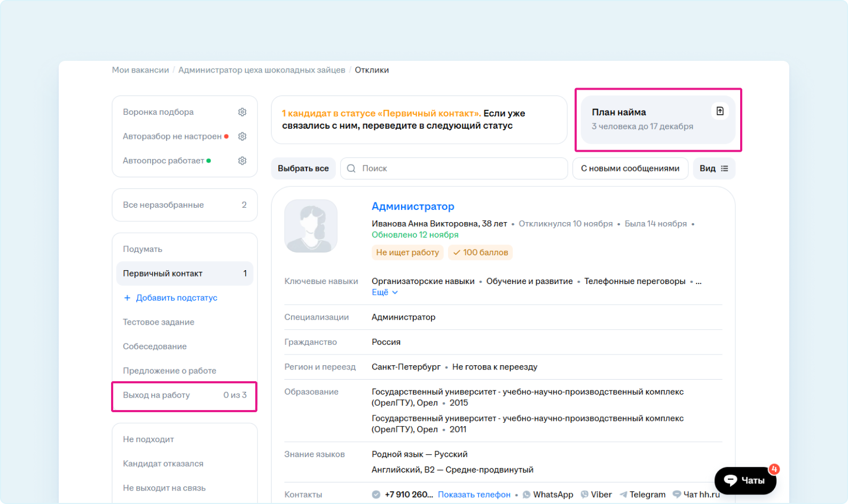Expand skills with Ещё chevron
The image size is (848, 504).
click(x=385, y=293)
